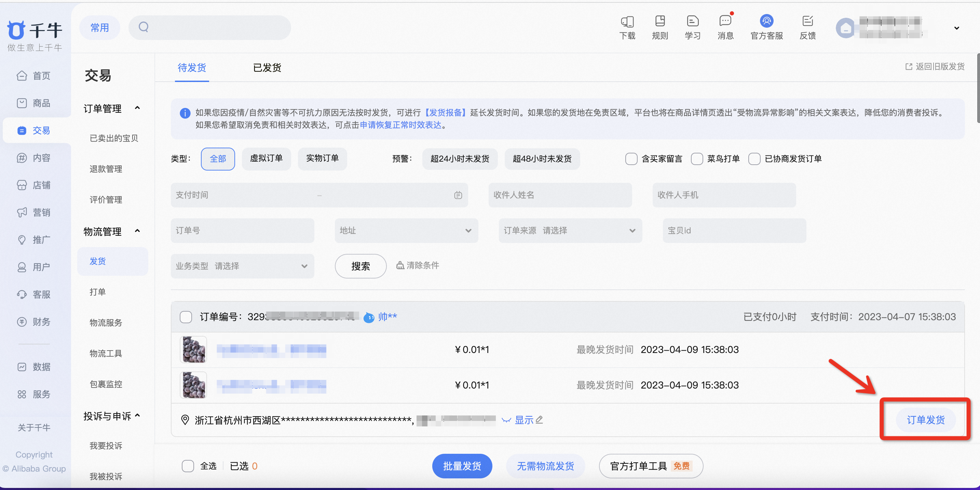Viewport: 980px width, 490px height.
Task: Open 打单 menu item
Action: pyautogui.click(x=97, y=292)
